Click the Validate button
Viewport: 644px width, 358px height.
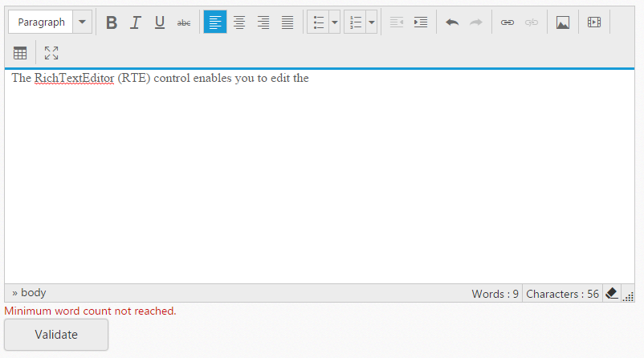56,335
